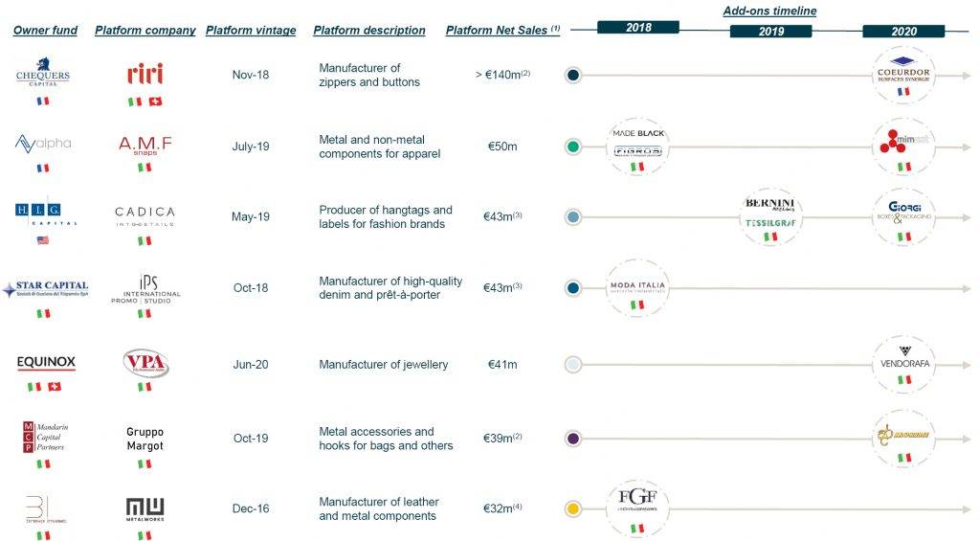Click the green A.M.F timeline dot
This screenshot has width=980, height=541.
[x=572, y=147]
